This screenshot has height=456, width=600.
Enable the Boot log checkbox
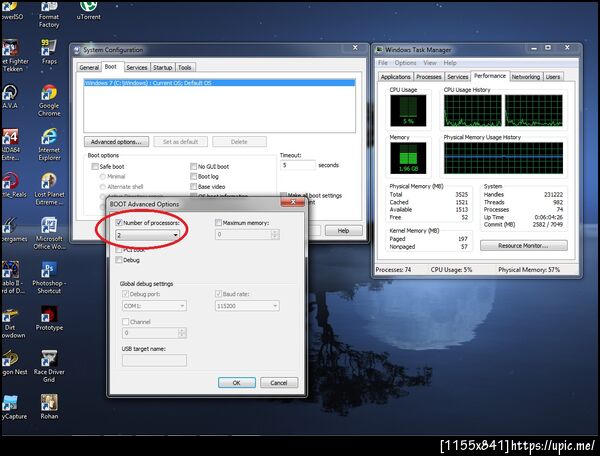[x=193, y=176]
